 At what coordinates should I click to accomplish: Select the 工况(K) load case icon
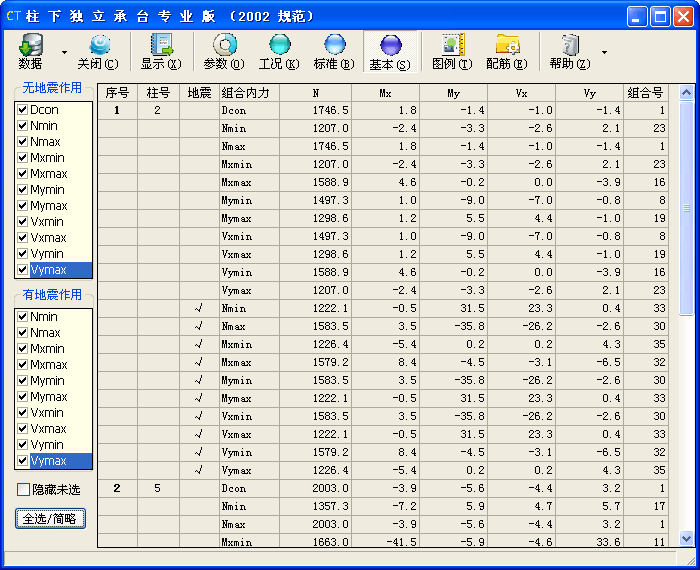click(x=279, y=52)
